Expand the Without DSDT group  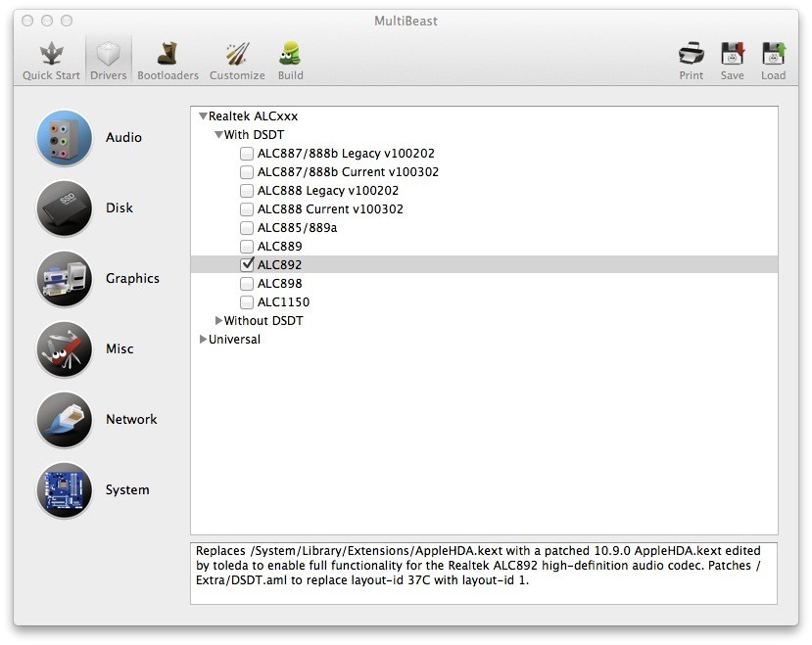(x=218, y=321)
